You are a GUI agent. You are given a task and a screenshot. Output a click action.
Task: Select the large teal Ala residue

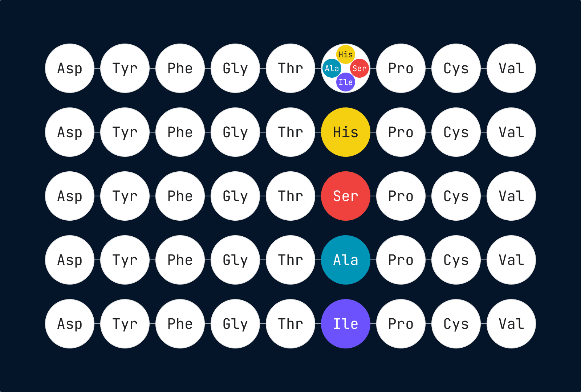[x=346, y=260]
